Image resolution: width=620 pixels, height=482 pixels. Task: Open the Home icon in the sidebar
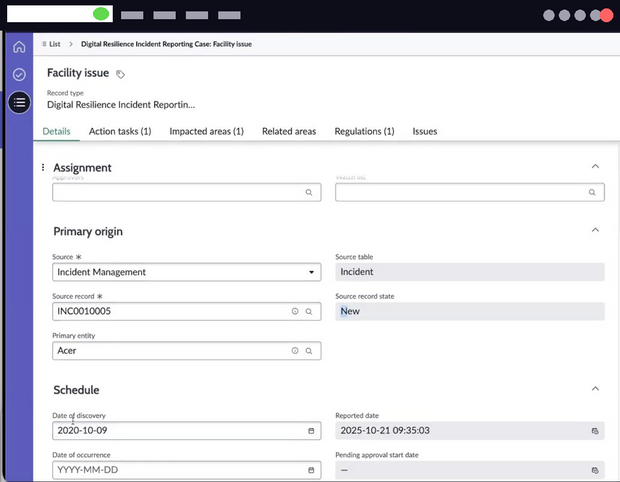[x=19, y=47]
